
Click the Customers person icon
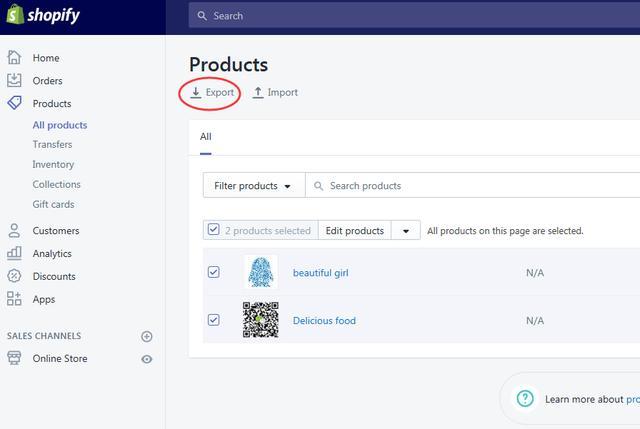pos(14,231)
